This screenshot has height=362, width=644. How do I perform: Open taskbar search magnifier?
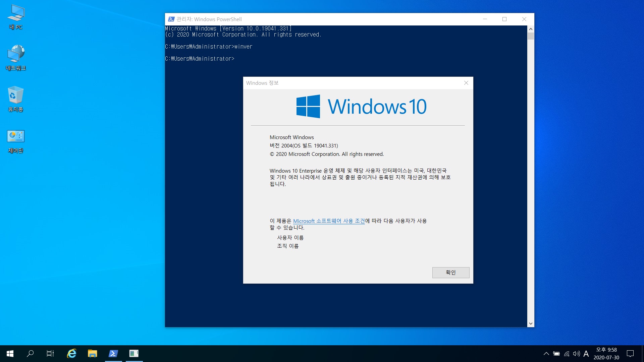[x=30, y=354]
